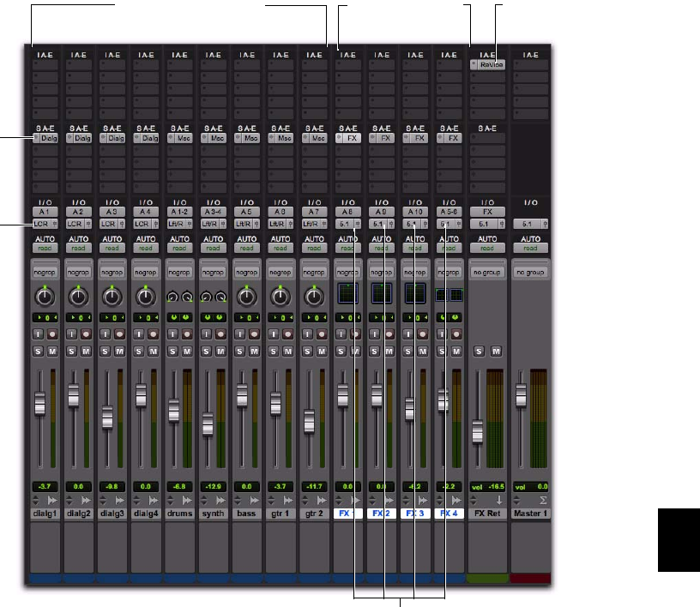Click the Master 1 track name

pos(530,514)
